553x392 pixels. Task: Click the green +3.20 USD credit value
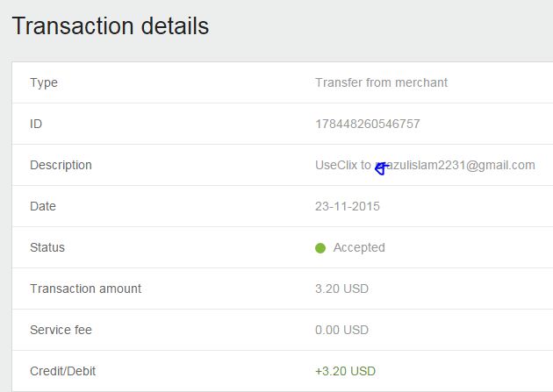(x=345, y=371)
